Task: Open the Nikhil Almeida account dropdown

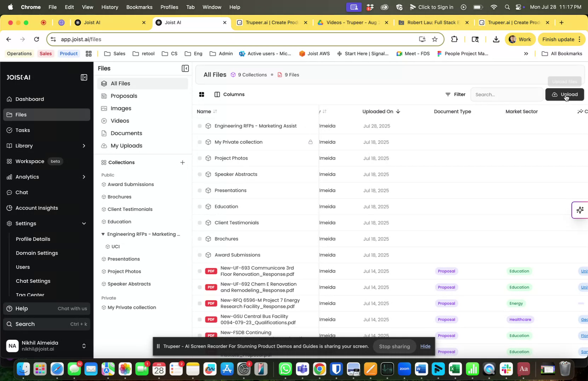Action: pyautogui.click(x=84, y=346)
